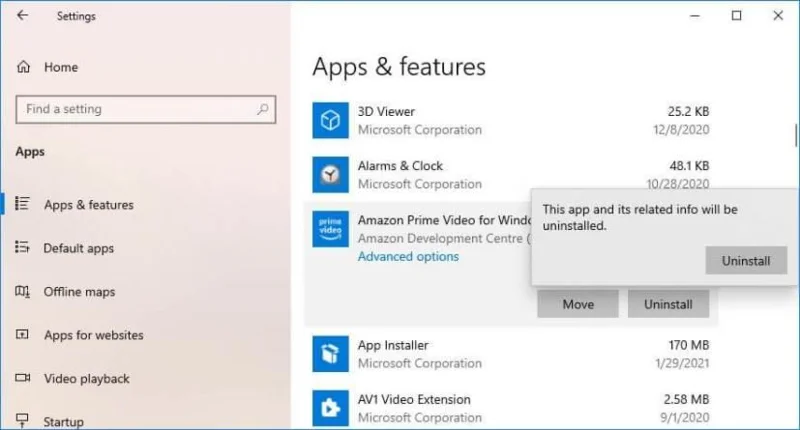Open Apps & features section
This screenshot has height=430, width=800.
(88, 205)
